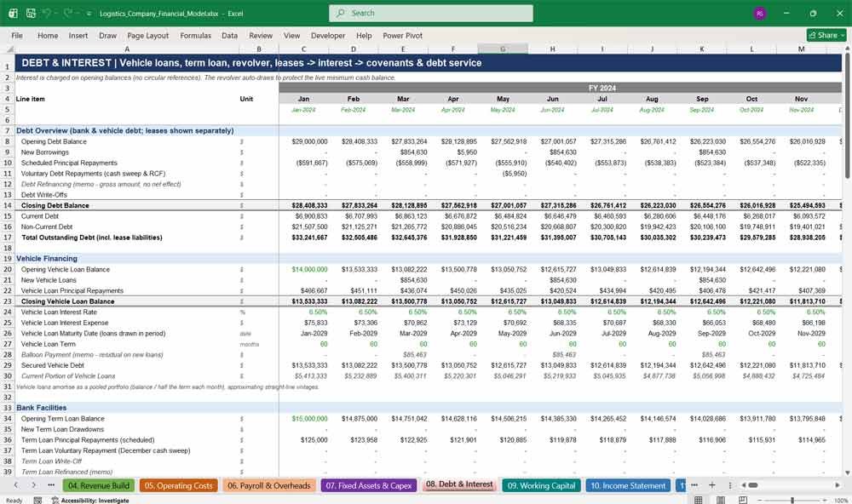Select the $15,000,000 opening term loan cell
Image resolution: width=852 pixels, height=504 pixels.
[304, 419]
